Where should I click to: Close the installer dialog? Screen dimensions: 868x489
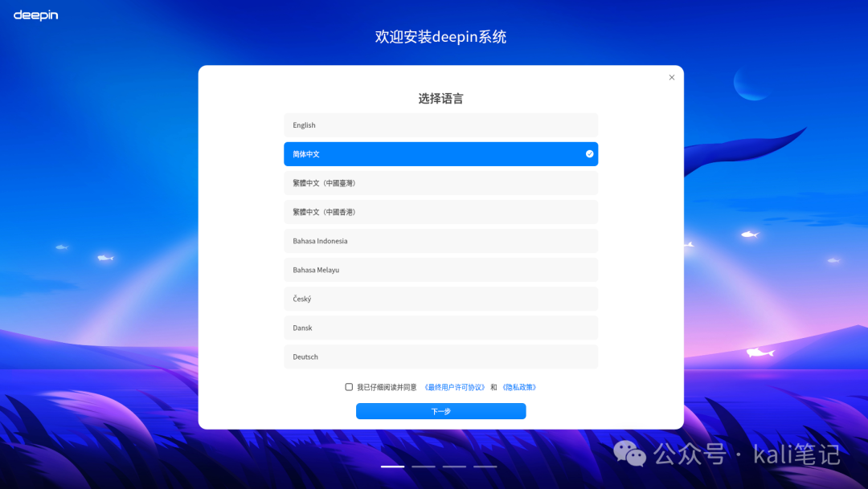click(x=671, y=77)
